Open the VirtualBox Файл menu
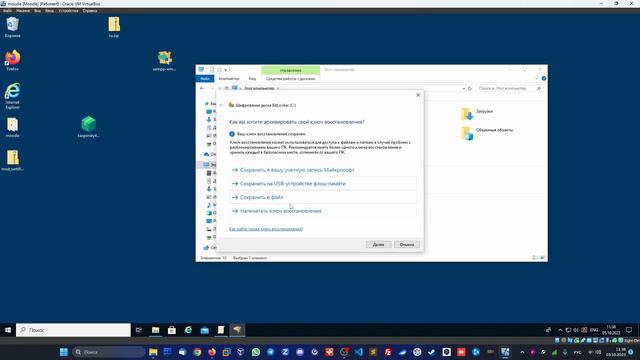The image size is (640, 360). pos(7,11)
